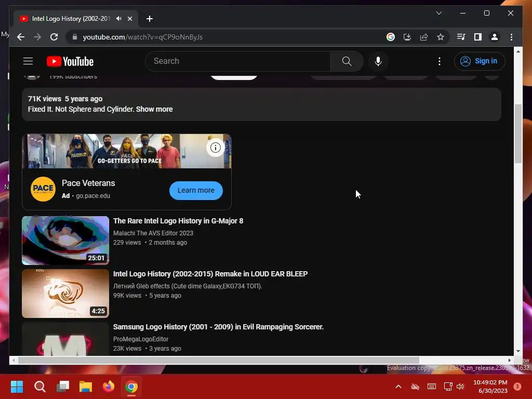The width and height of the screenshot is (532, 399).
Task: Click Chrome icon on taskbar
Action: click(x=131, y=387)
